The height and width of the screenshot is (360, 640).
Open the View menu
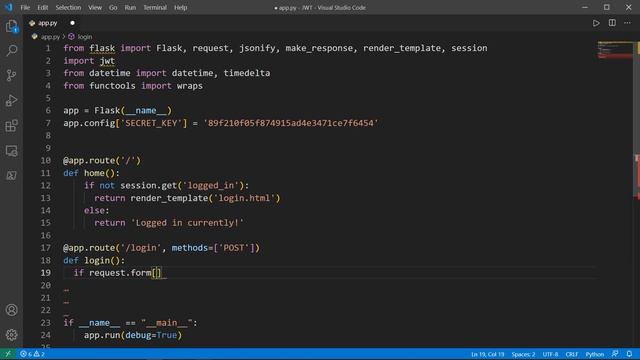point(95,7)
